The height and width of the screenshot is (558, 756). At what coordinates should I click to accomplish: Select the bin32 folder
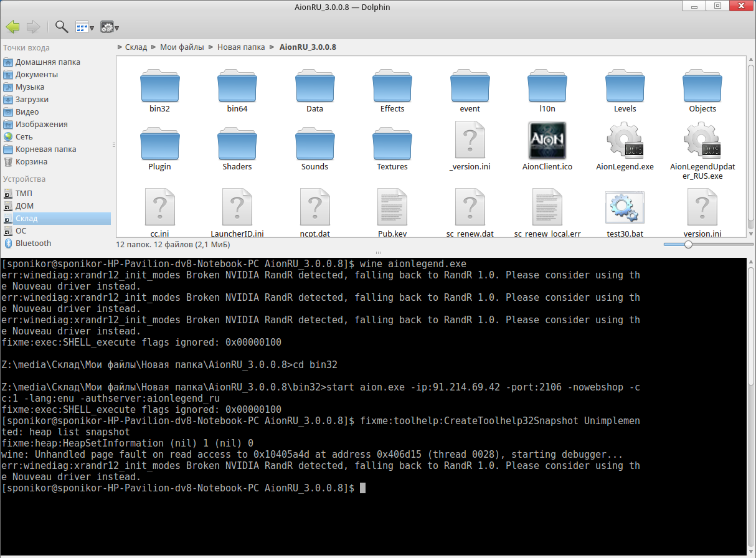[x=159, y=90]
